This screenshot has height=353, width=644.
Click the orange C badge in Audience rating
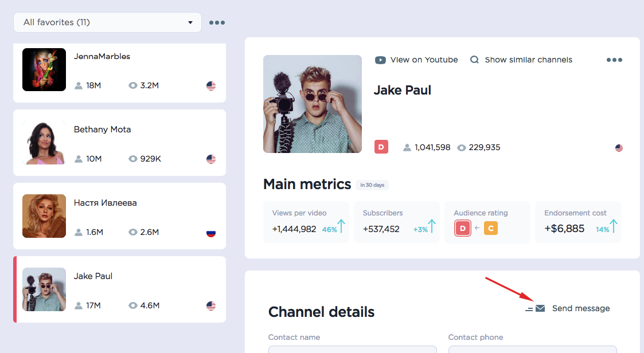pyautogui.click(x=491, y=228)
